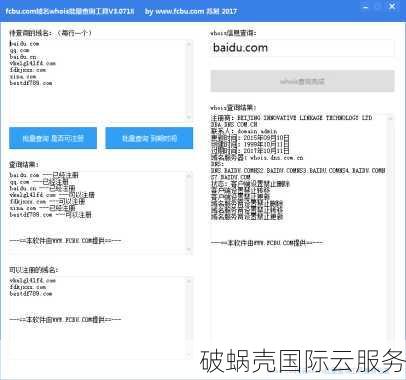Click the 注册商 BEIJING INNOVATIVE LINKAGE line
The width and height of the screenshot is (406, 380).
[x=291, y=118]
